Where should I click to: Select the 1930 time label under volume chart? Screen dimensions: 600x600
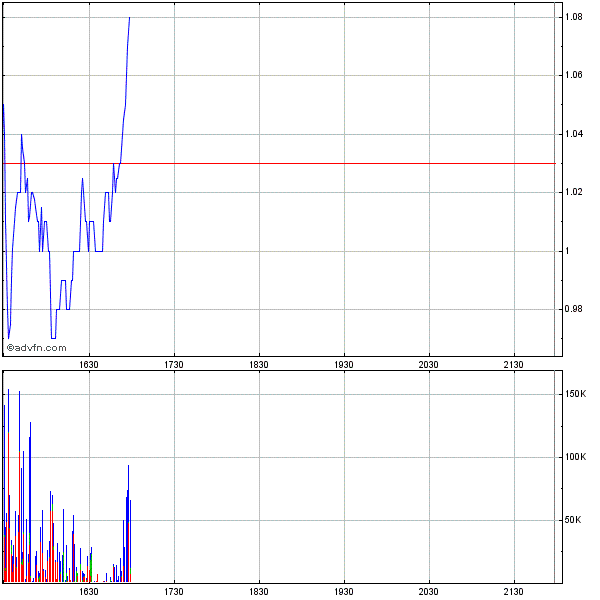coord(344,592)
